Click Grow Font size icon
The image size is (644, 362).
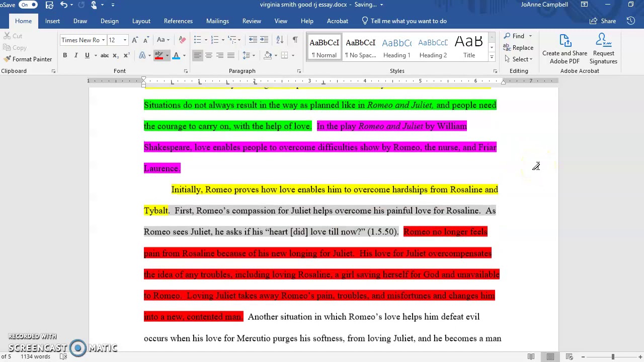tap(135, 40)
